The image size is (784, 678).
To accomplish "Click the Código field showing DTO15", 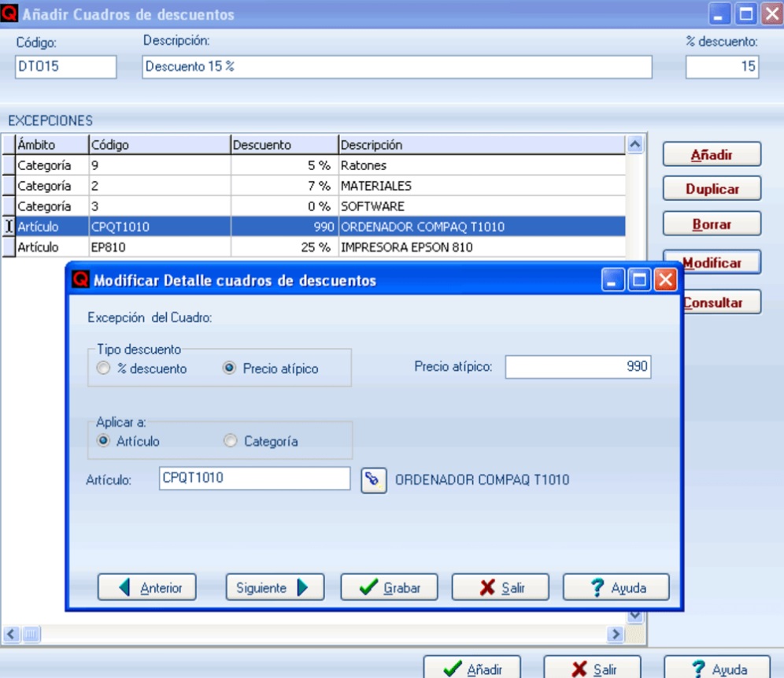I will pyautogui.click(x=65, y=67).
